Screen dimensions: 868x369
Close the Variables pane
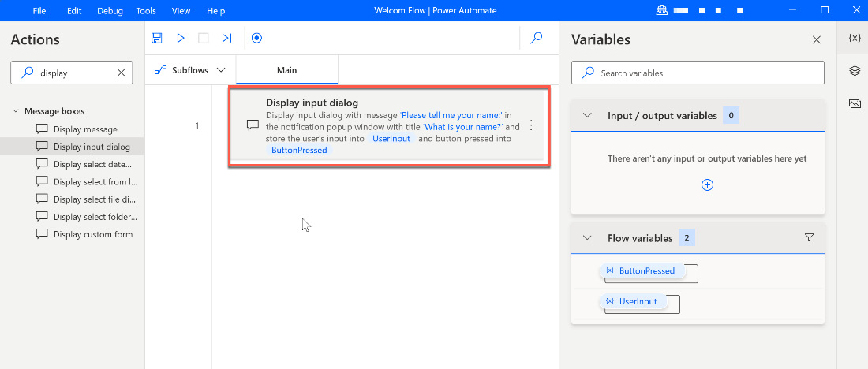point(816,40)
